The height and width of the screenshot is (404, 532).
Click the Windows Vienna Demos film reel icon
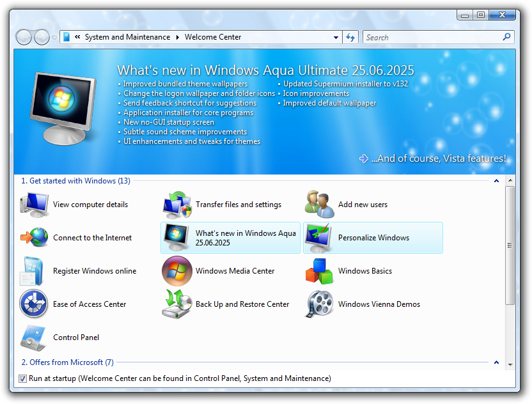[x=319, y=304]
